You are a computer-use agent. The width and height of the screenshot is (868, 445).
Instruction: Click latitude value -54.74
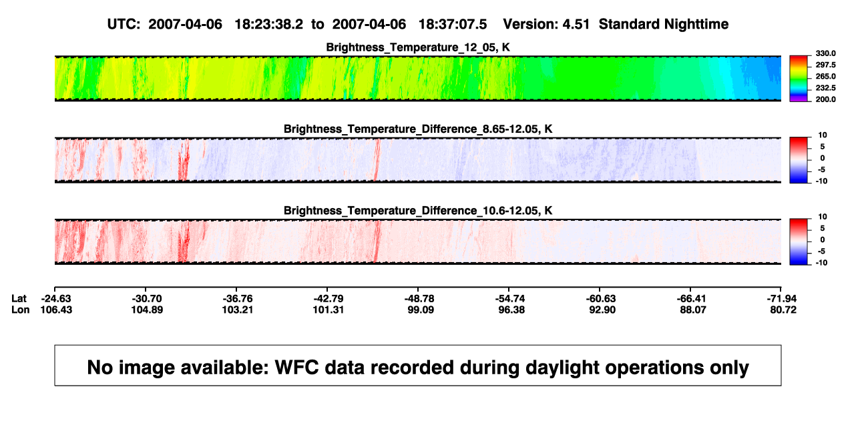(509, 298)
